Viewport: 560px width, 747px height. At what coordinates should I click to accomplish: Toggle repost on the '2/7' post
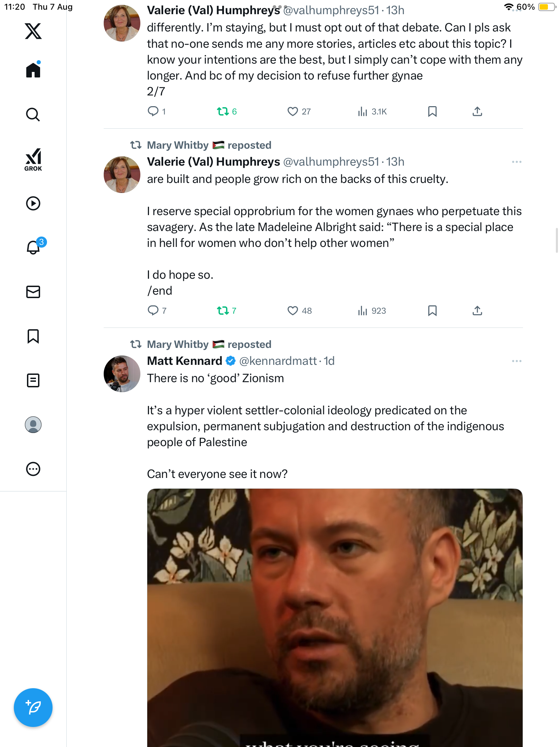pos(223,111)
